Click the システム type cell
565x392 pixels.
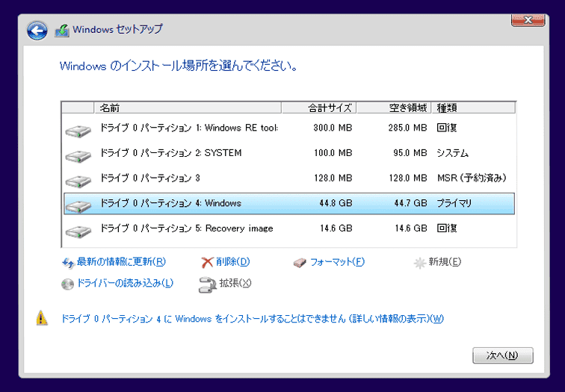tap(453, 153)
